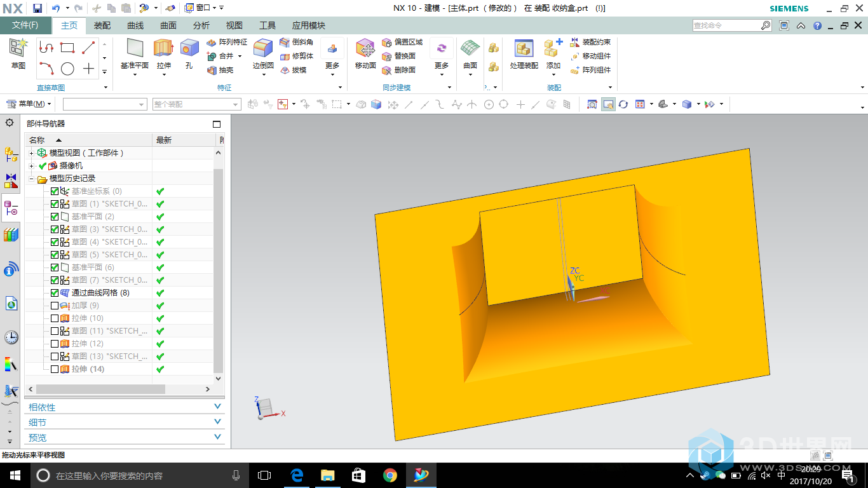Check the 拉伸 (12) feature checkbox
This screenshot has height=488, width=868.
(x=55, y=344)
